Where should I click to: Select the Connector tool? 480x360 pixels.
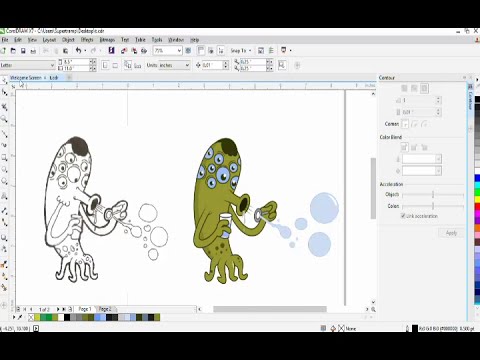4,222
